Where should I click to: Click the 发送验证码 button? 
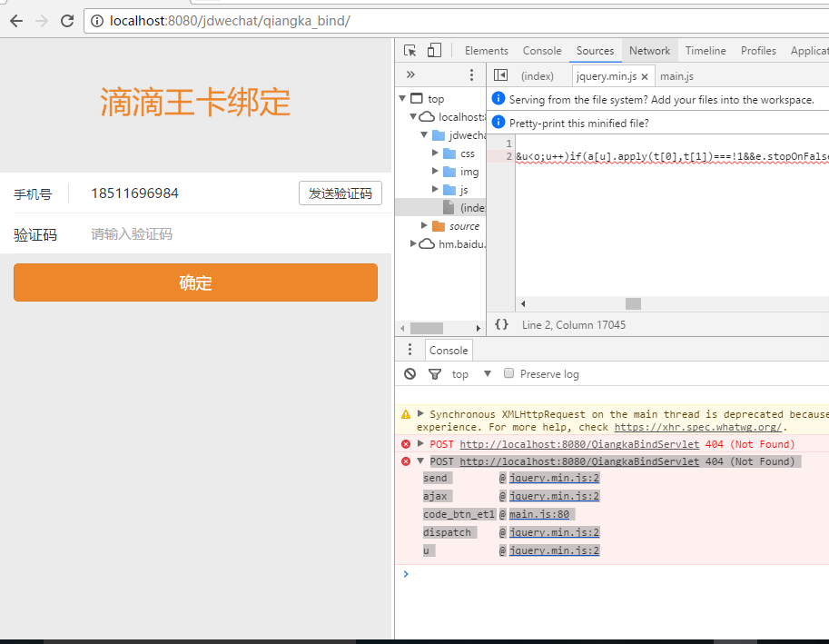pos(340,193)
